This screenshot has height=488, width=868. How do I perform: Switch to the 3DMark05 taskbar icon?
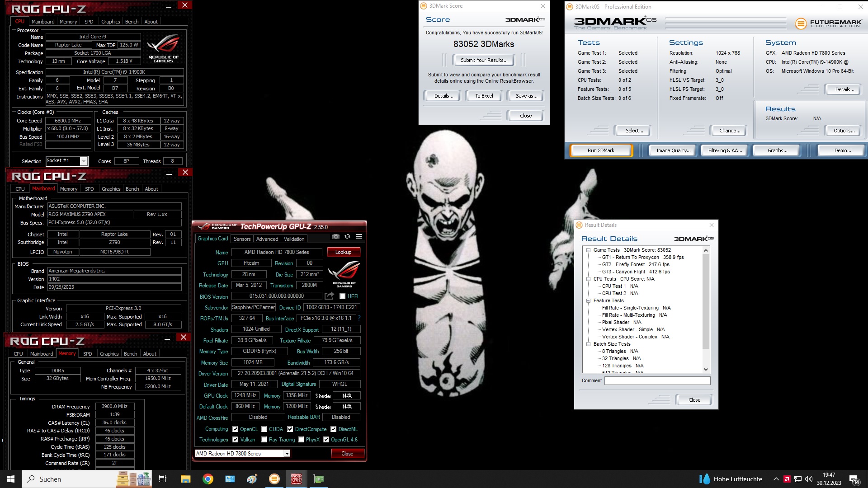tap(274, 479)
